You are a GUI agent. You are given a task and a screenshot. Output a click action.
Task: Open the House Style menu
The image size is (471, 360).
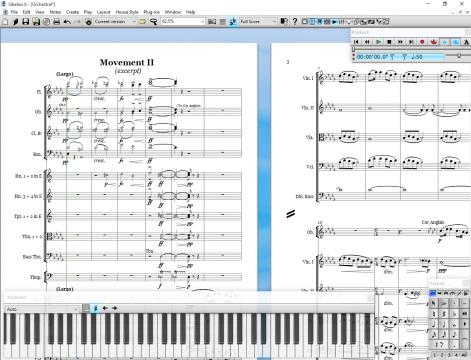pyautogui.click(x=127, y=12)
